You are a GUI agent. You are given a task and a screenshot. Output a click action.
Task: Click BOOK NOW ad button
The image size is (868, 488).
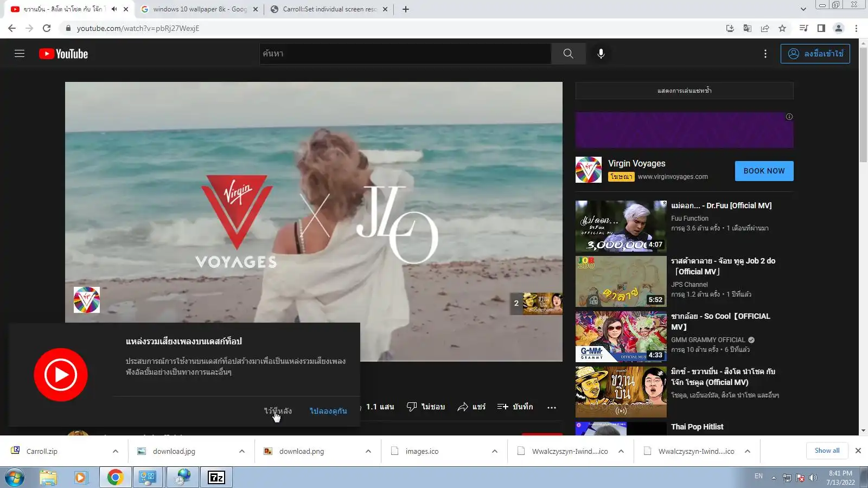click(764, 171)
